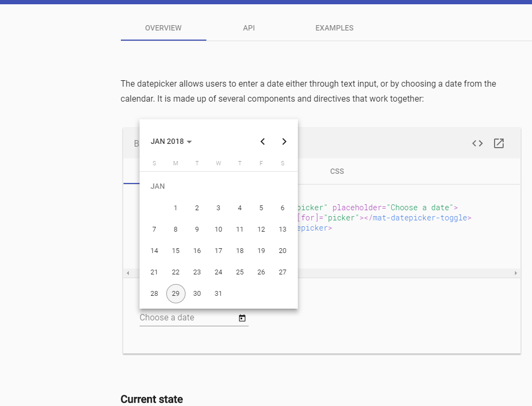Click the view source code icon

[477, 143]
